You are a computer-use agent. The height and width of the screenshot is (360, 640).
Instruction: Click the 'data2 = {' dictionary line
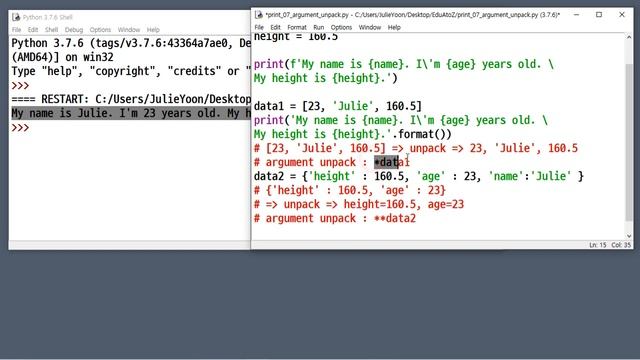click(419, 176)
